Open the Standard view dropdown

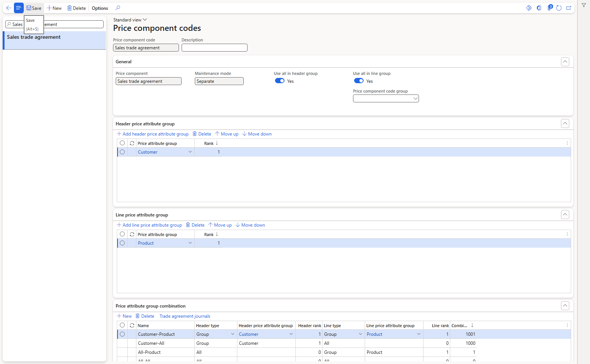pyautogui.click(x=130, y=20)
